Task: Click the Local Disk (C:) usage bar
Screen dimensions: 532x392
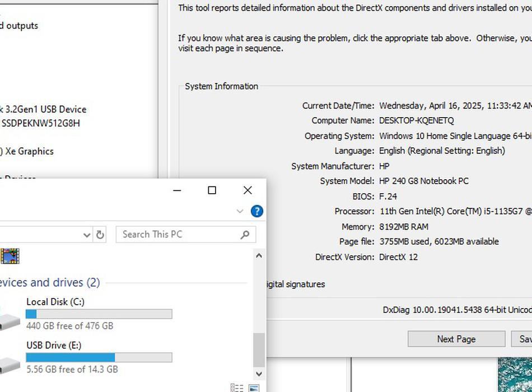Action: point(99,314)
